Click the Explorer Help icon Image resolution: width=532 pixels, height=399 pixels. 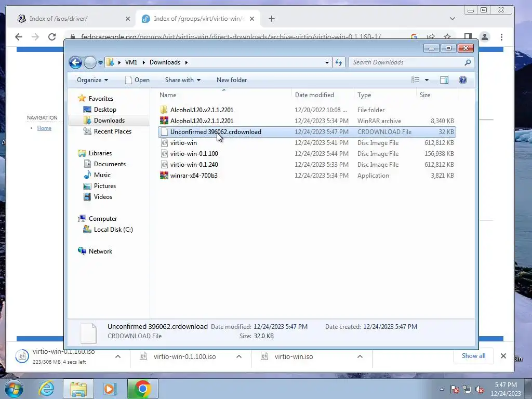coord(463,80)
